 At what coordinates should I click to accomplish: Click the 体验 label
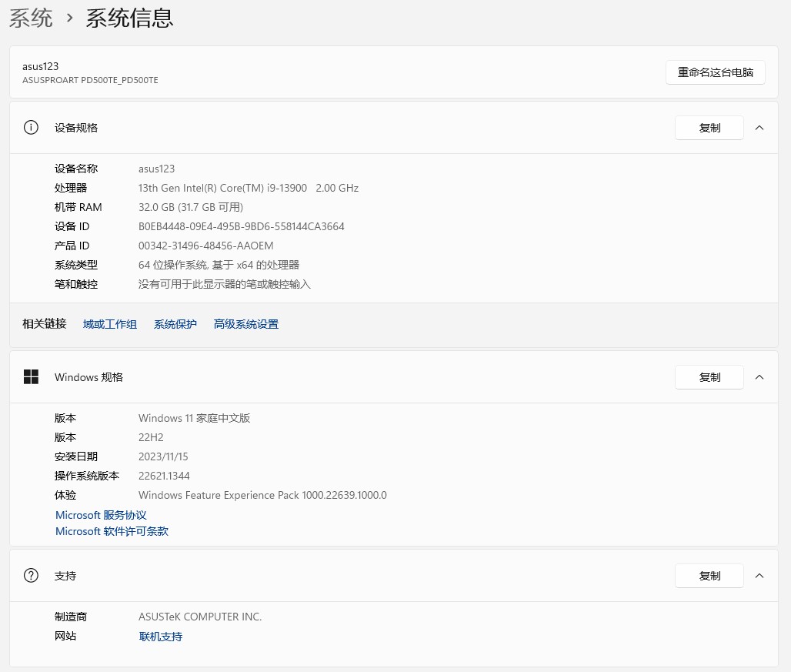click(x=65, y=495)
